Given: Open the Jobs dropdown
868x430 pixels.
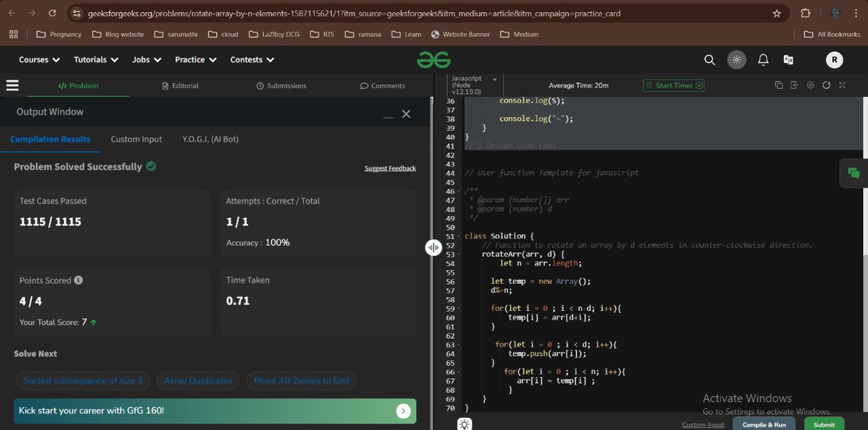Looking at the screenshot, I should point(145,60).
